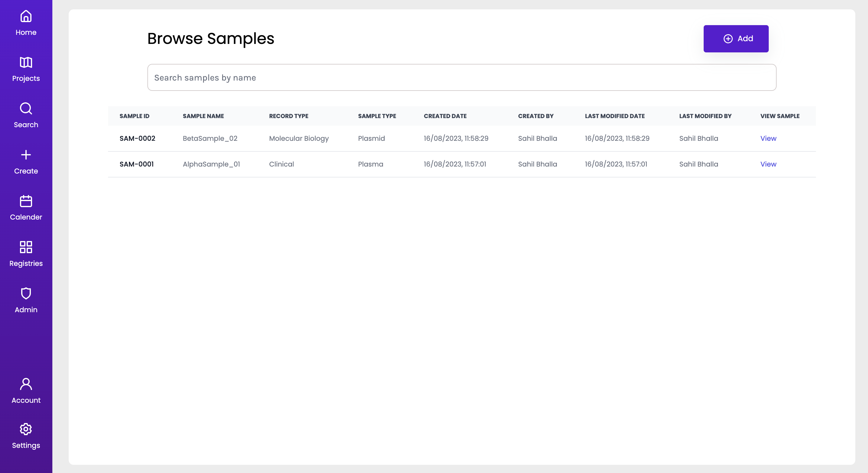Click the VIEW SAMPLE column header
Screen dimensions: 868x473
coord(780,116)
